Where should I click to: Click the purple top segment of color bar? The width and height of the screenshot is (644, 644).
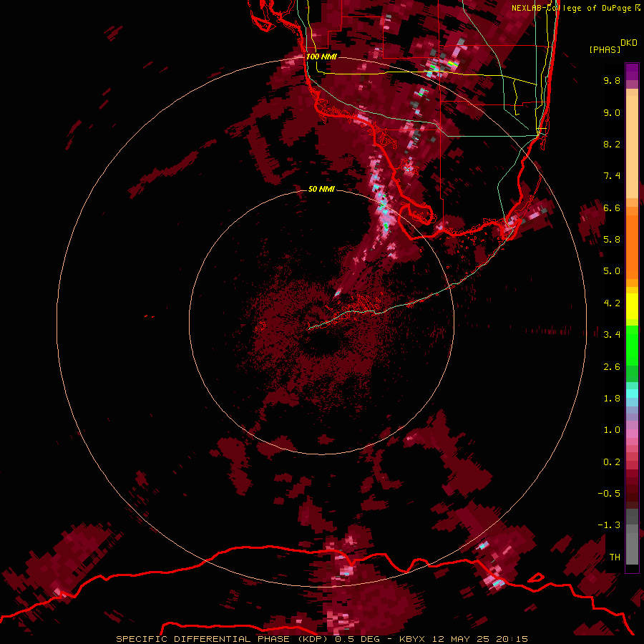632,72
